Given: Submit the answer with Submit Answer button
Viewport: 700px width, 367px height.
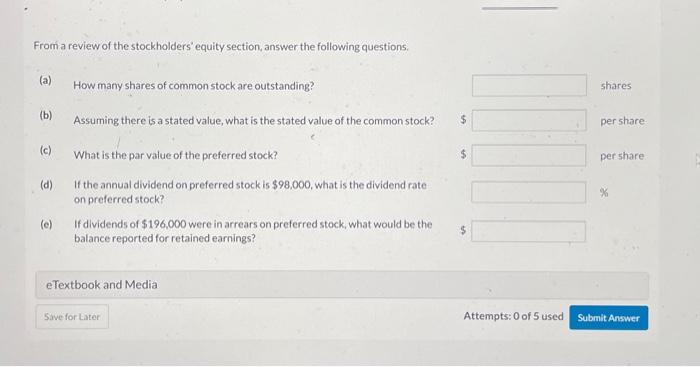Looking at the screenshot, I should coord(608,318).
